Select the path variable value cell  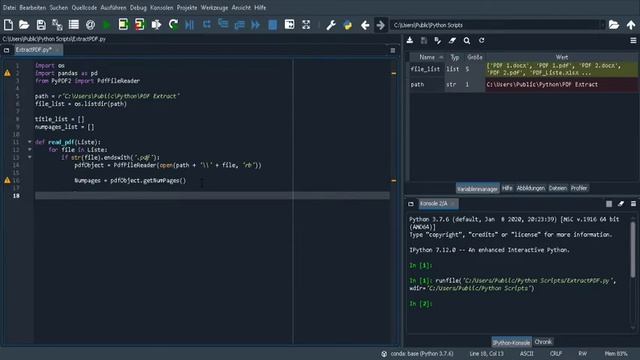coord(561,84)
